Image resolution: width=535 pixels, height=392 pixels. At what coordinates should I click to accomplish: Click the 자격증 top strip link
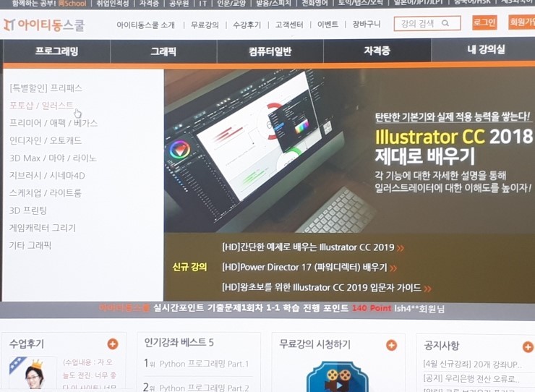point(150,4)
